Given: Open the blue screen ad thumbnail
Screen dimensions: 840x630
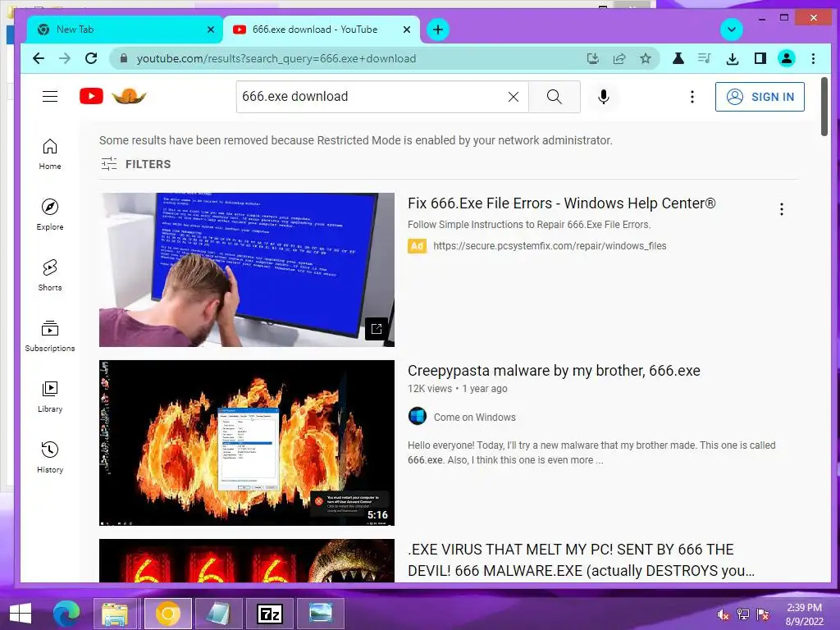Looking at the screenshot, I should 246,269.
